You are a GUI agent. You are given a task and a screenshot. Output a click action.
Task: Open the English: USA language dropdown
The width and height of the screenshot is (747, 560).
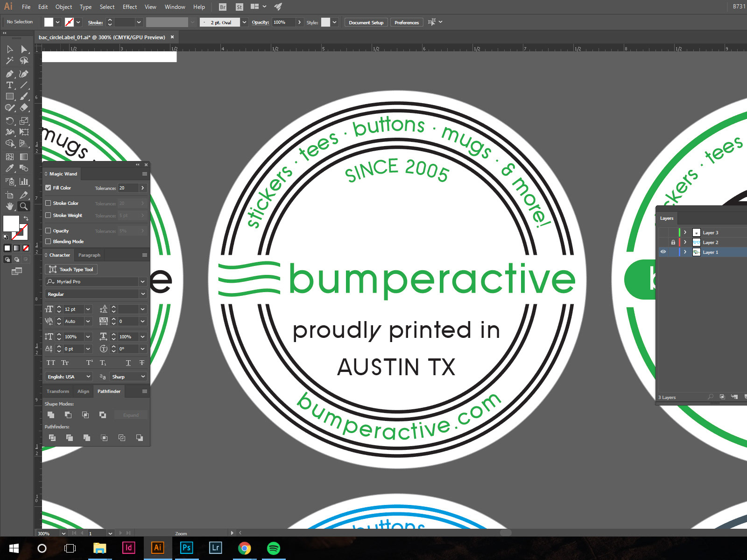(x=88, y=377)
